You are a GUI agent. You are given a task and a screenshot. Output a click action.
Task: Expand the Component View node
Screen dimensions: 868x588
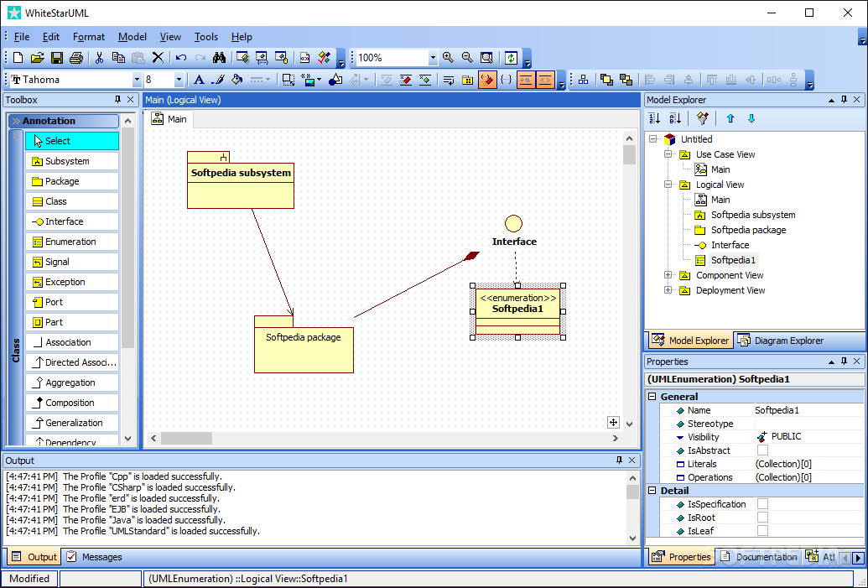[668, 274]
